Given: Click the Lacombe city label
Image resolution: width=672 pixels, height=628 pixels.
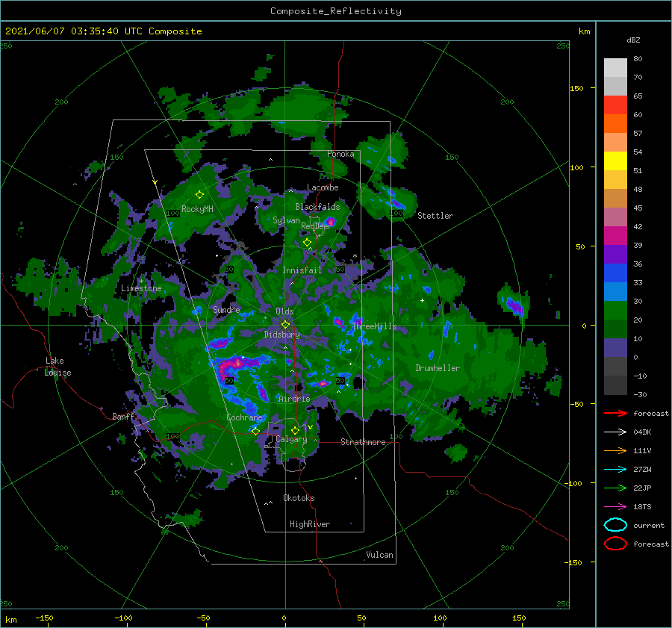Looking at the screenshot, I should point(323,187).
